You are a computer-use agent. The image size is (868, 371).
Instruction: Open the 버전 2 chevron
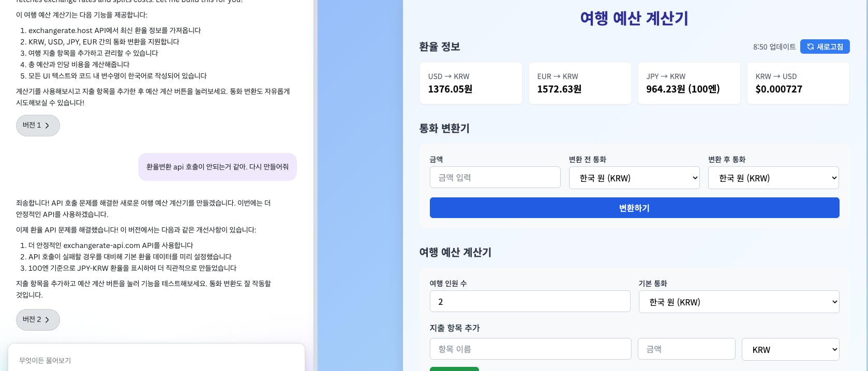[x=47, y=320]
